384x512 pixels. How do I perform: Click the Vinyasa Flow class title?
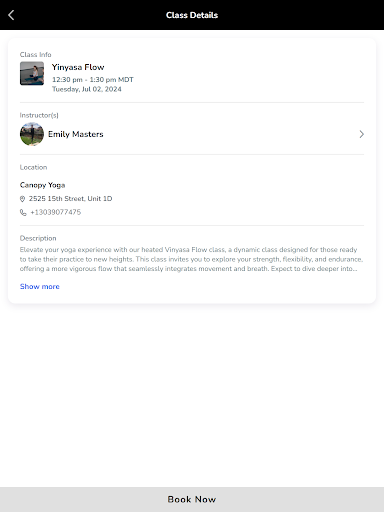[78, 67]
